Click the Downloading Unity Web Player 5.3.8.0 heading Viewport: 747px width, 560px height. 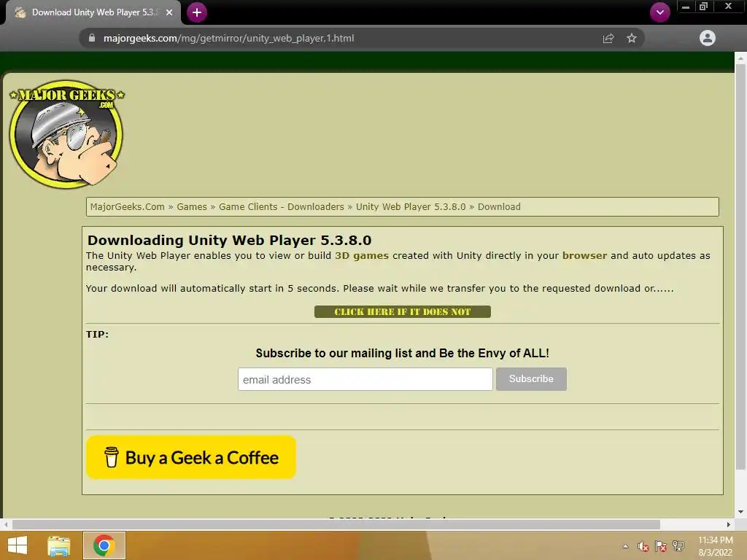[x=229, y=240]
